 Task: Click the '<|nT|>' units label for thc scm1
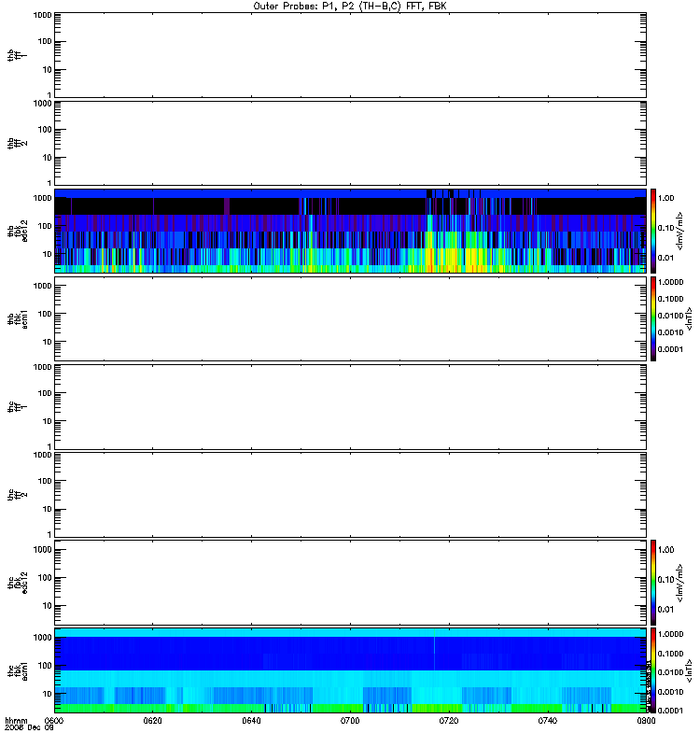point(689,670)
